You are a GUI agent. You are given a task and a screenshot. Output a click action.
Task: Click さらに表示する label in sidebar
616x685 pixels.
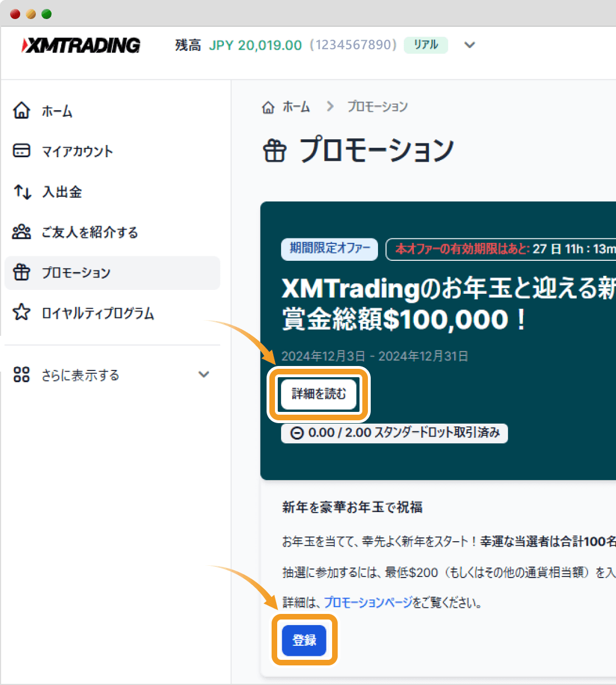(80, 375)
